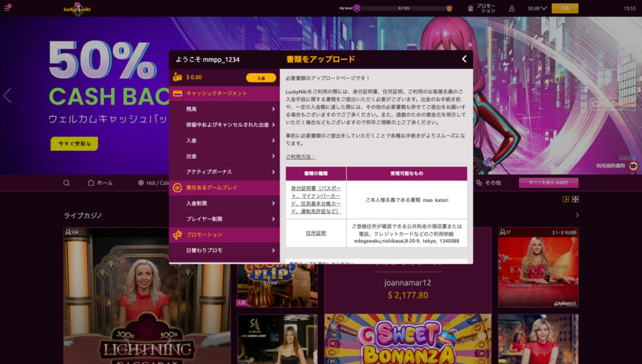
Task: Click the 18+ responsible gaming sidebar icon
Action: (177, 187)
